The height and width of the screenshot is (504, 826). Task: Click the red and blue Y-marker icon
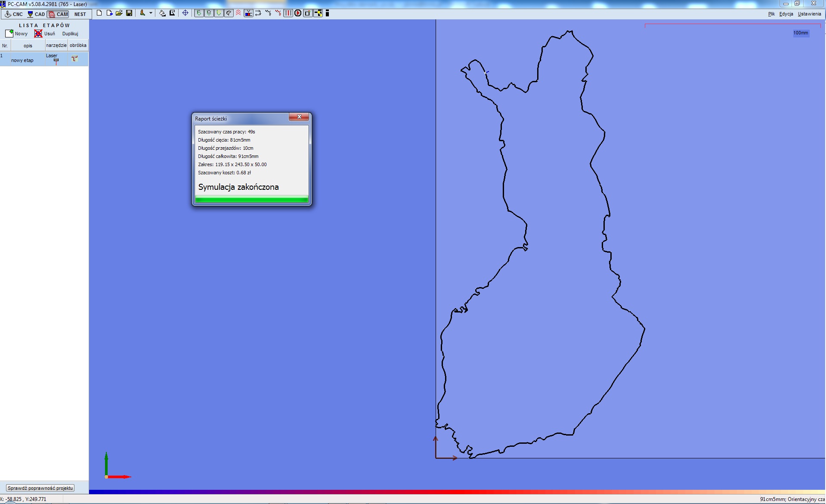(x=248, y=13)
